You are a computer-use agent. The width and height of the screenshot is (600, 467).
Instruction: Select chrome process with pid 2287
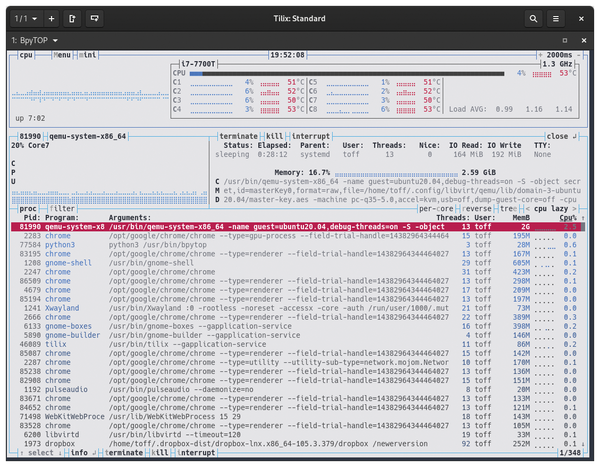[x=298, y=362]
